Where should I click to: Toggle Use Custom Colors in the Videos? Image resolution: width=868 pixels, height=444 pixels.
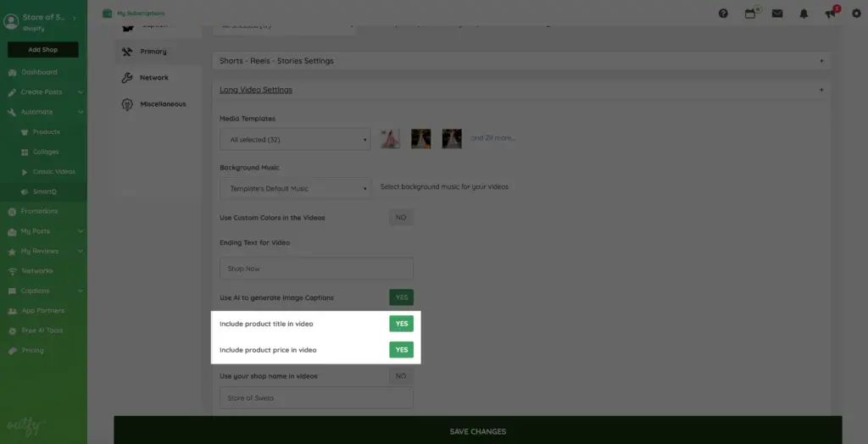coord(401,218)
